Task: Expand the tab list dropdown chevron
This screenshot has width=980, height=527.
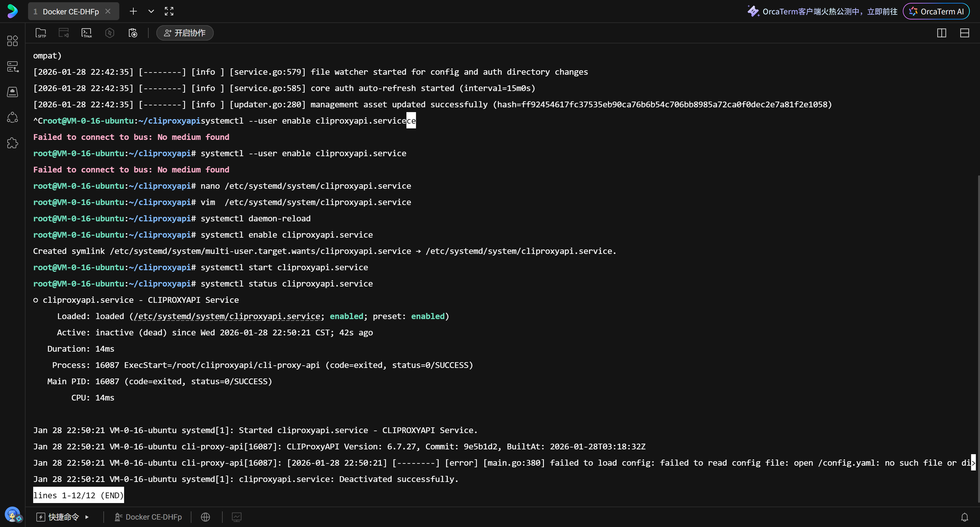Action: point(151,11)
